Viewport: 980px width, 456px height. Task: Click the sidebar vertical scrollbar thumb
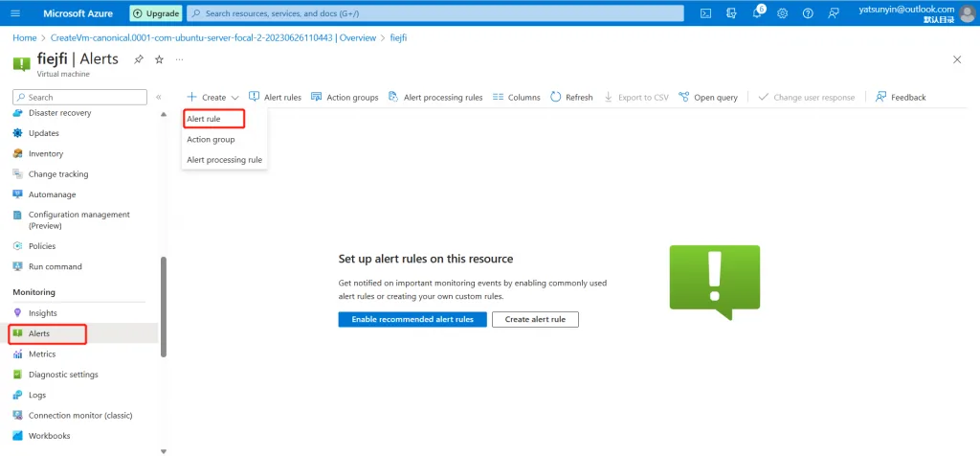pos(164,307)
